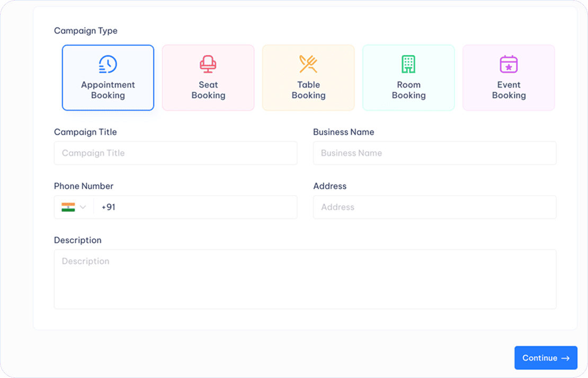The height and width of the screenshot is (378, 588).
Task: Choose the "Seat Booking" campaign type label
Action: coord(208,90)
